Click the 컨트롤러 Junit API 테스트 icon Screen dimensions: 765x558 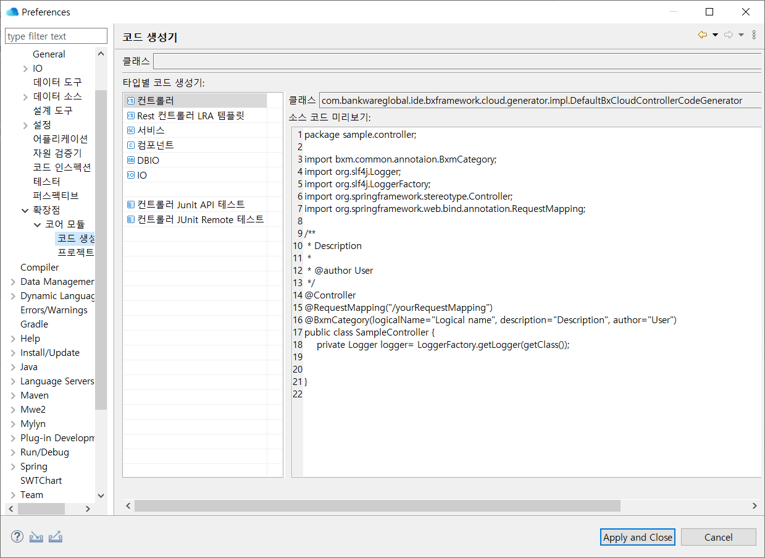coord(131,204)
